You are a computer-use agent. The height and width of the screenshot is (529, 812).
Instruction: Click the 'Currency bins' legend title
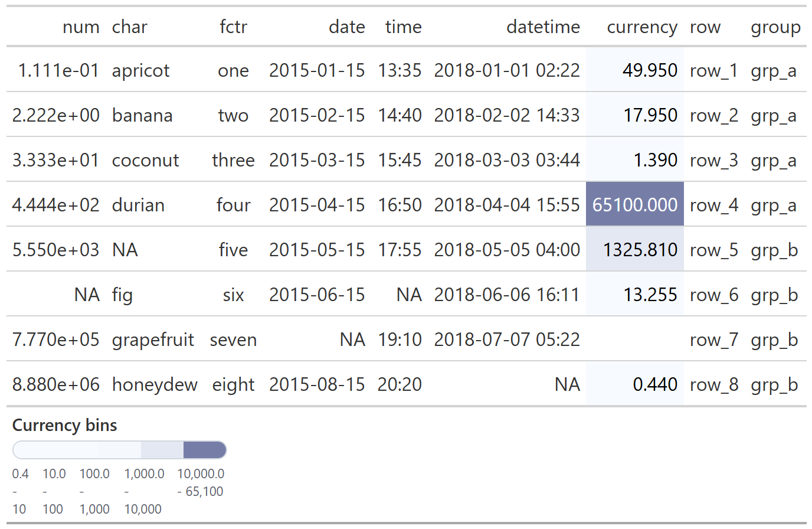tap(65, 425)
